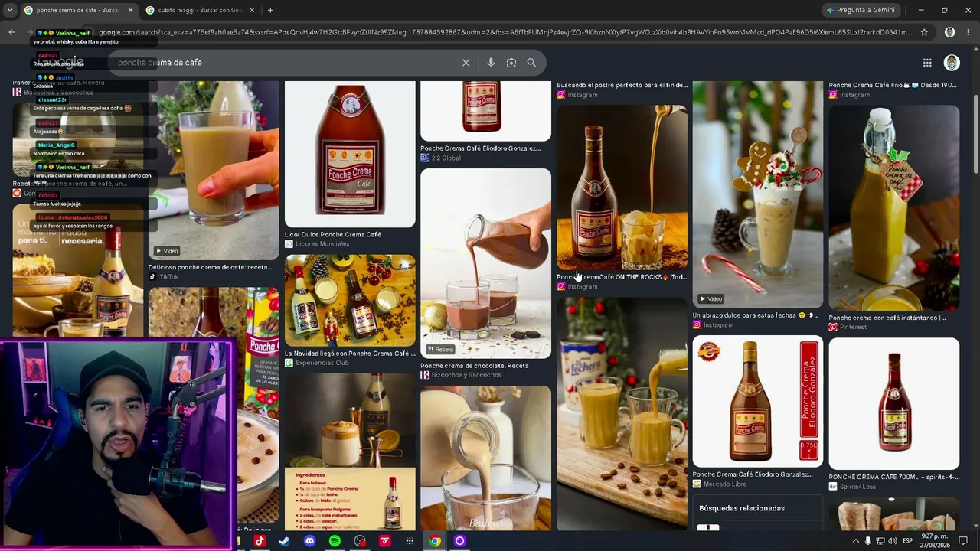Image resolution: width=980 pixels, height=551 pixels.
Task: Open Steam from the taskbar
Action: pyautogui.click(x=284, y=541)
